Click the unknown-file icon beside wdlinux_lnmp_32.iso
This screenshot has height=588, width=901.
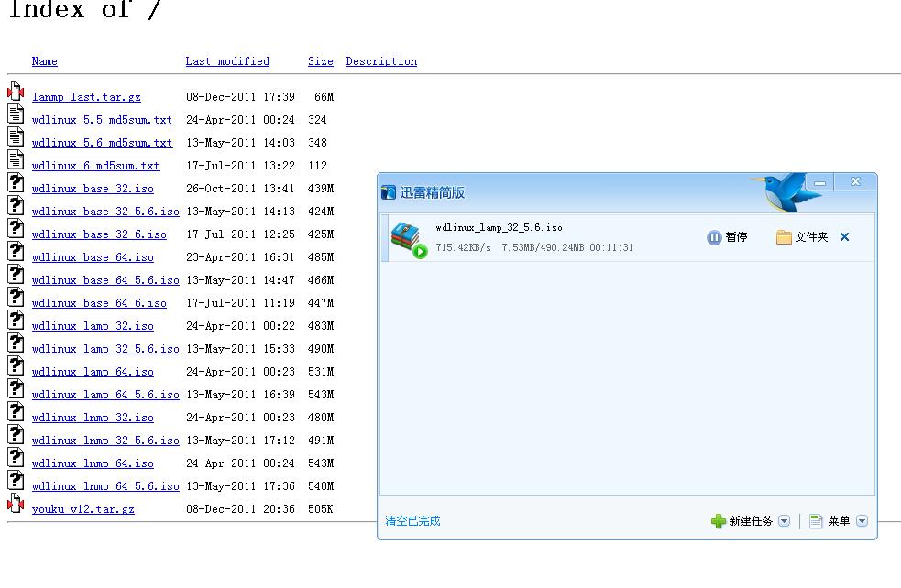[x=16, y=412]
